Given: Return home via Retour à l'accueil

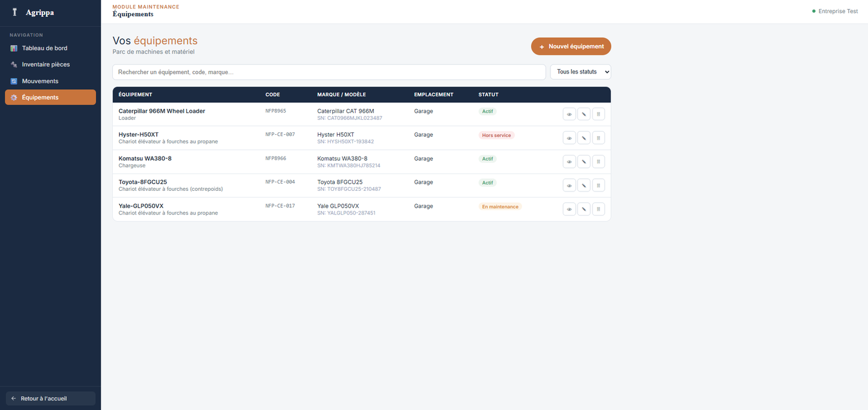Looking at the screenshot, I should pyautogui.click(x=51, y=399).
